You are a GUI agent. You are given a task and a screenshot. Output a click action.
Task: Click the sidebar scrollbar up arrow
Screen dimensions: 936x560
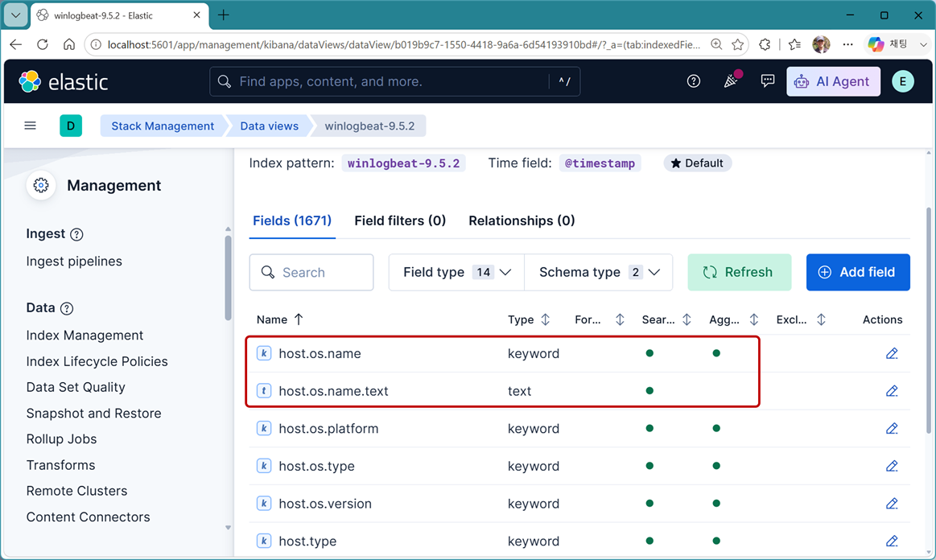point(228,229)
